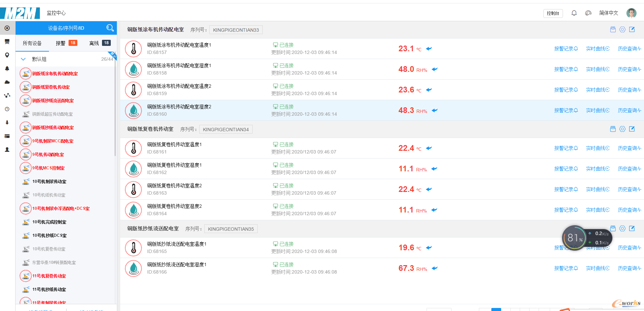The width and height of the screenshot is (644, 311).
Task: Click blue arrow beside 23.1 ℃ value
Action: pos(429,49)
